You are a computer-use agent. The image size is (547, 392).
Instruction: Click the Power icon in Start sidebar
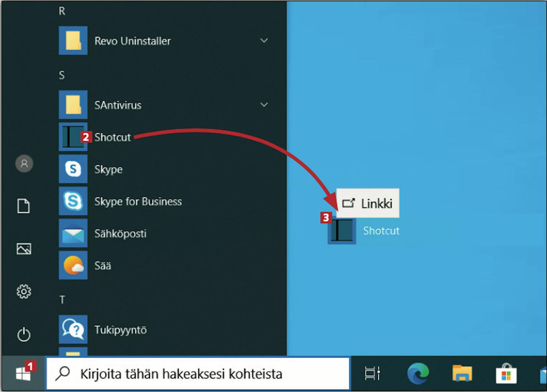point(24,334)
